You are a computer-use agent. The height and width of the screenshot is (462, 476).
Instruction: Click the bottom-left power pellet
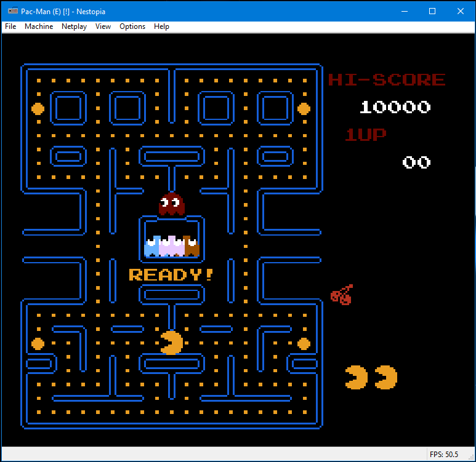point(38,344)
